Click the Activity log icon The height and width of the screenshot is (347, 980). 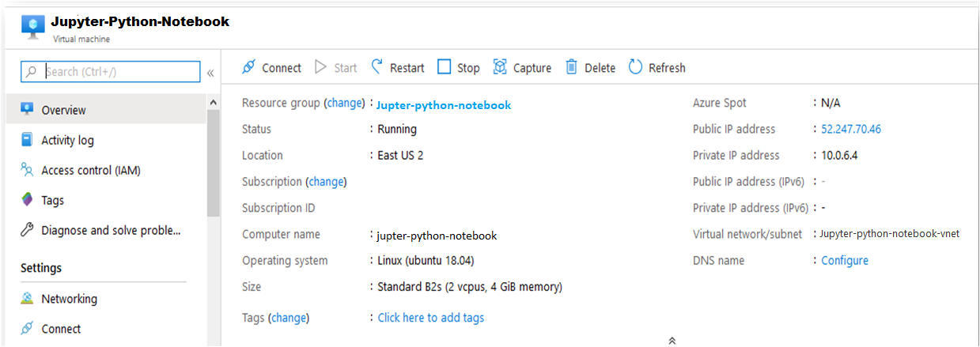point(27,140)
